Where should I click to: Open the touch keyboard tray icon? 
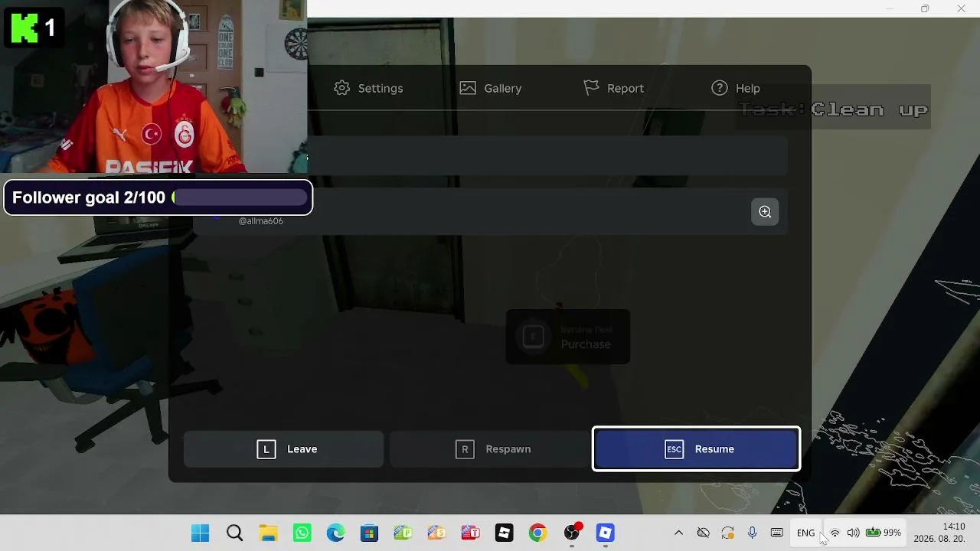click(776, 533)
